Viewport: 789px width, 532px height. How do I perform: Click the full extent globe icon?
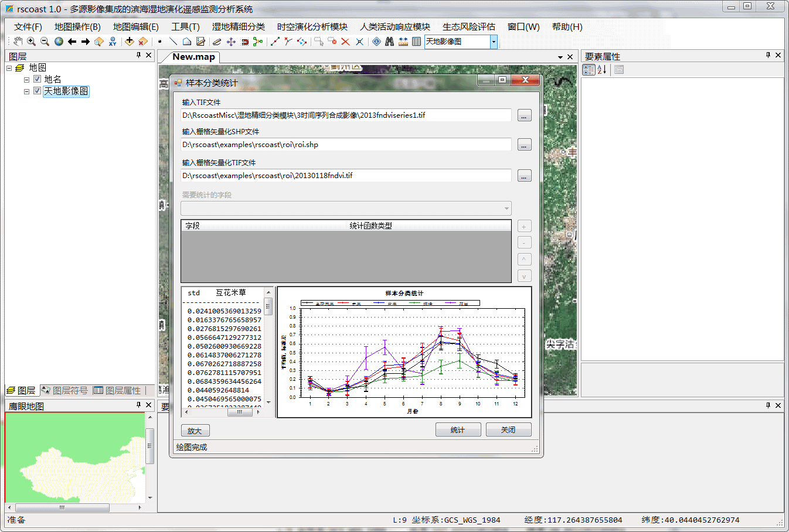point(59,42)
